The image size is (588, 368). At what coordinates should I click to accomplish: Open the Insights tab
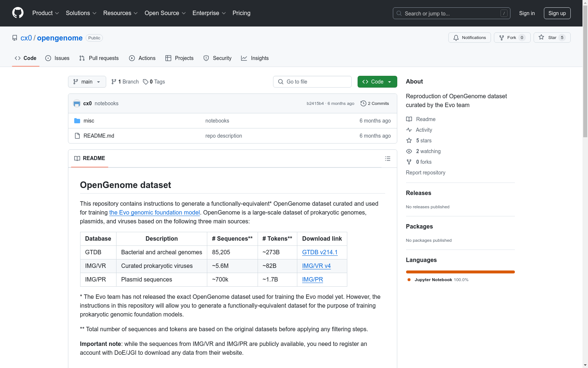point(255,58)
